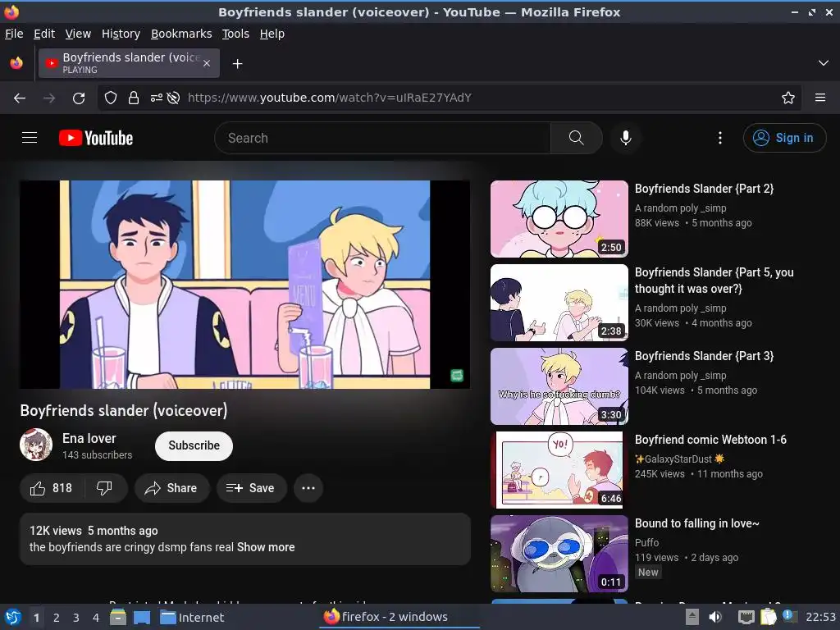The image size is (840, 630).
Task: Open tracking protection shield icon
Action: pyautogui.click(x=111, y=98)
